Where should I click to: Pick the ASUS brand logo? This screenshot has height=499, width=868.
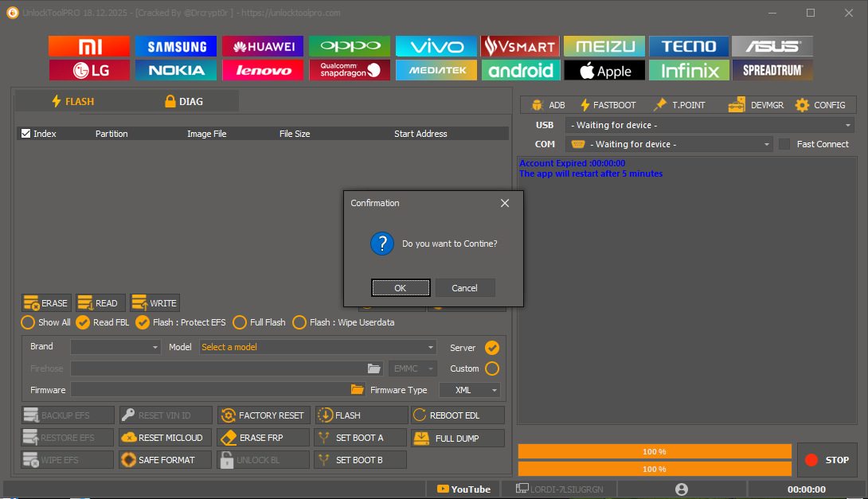[772, 46]
